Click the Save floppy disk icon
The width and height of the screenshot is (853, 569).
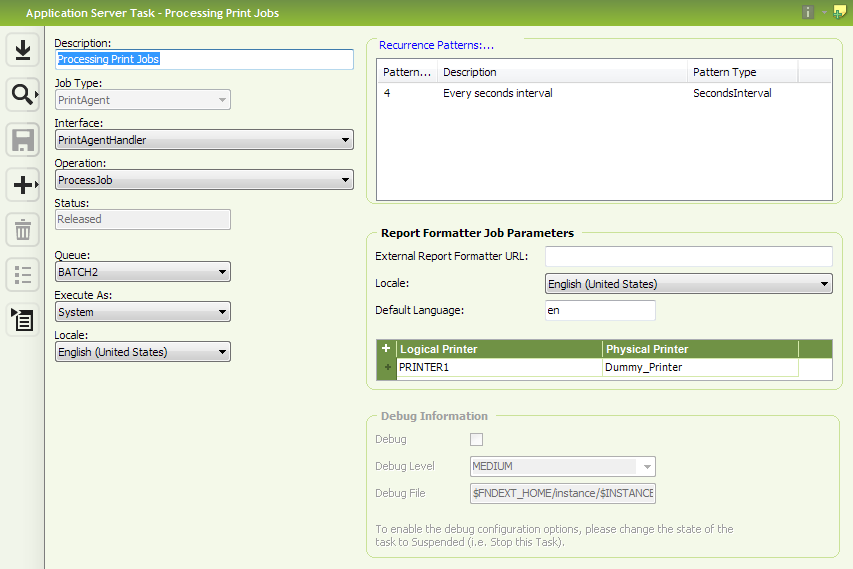22,140
